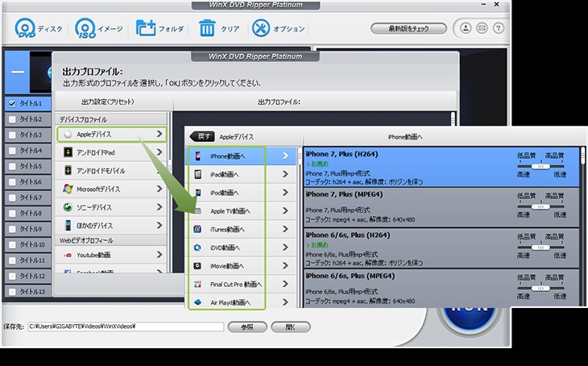Click Android Mobile icon
Viewport: 588px width, 366px height.
point(68,170)
